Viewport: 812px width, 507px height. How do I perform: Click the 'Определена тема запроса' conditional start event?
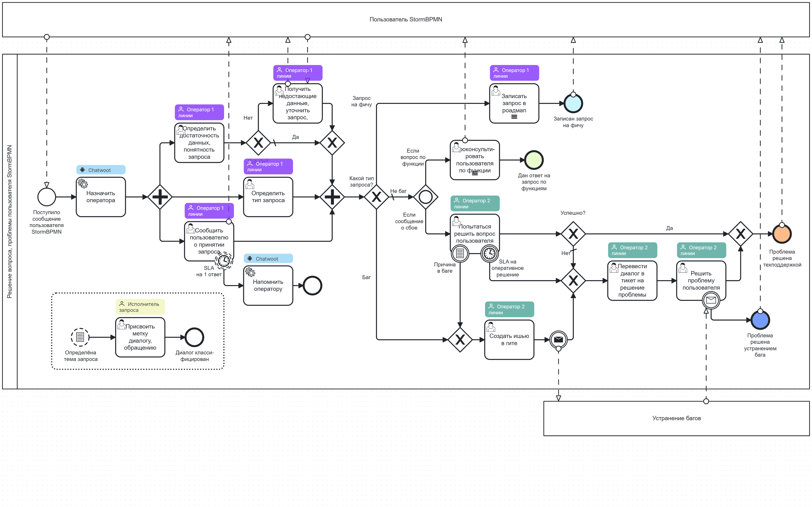[x=80, y=337]
